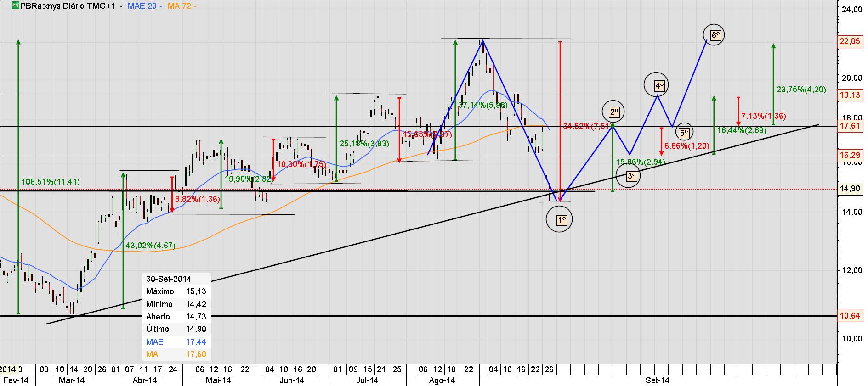Click the Máximo value 15,13
The width and height of the screenshot is (868, 386).
[196, 291]
